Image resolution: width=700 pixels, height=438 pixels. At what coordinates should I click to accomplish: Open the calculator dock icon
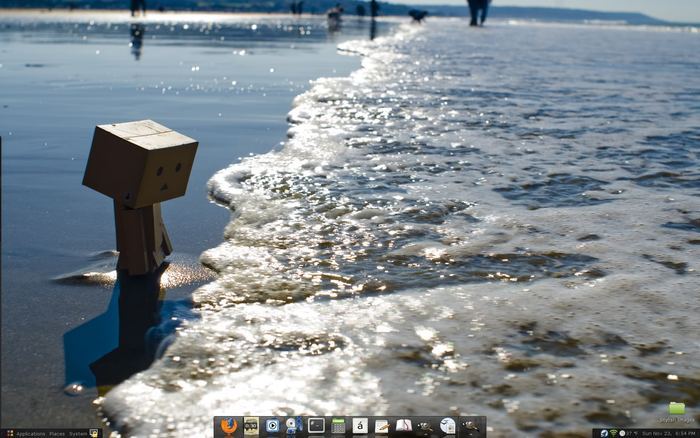tap(338, 426)
